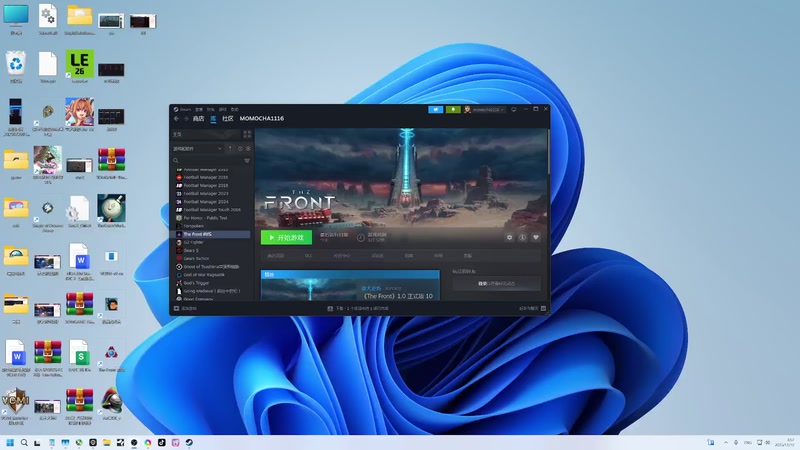Go back with Steam's back arrow
The height and width of the screenshot is (450, 800).
coord(177,118)
